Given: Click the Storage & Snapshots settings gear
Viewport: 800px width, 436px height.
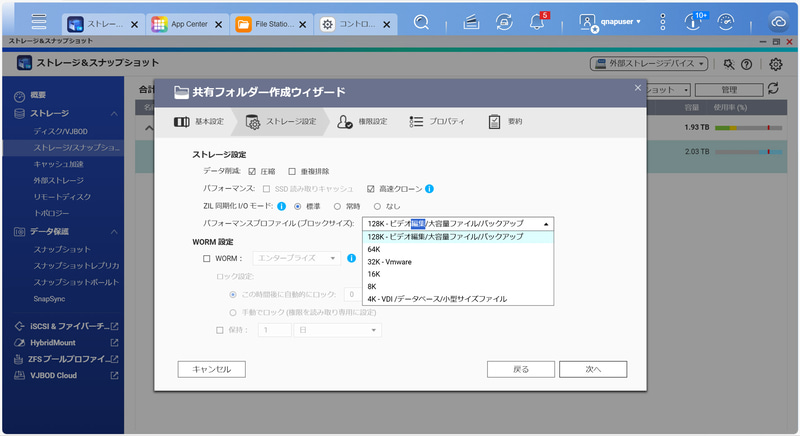Looking at the screenshot, I should tap(776, 64).
